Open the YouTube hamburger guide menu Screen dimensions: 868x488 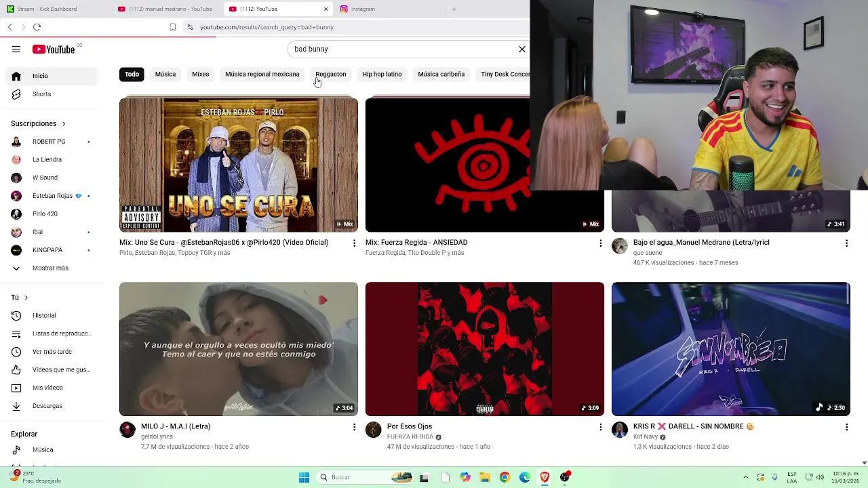pos(16,49)
